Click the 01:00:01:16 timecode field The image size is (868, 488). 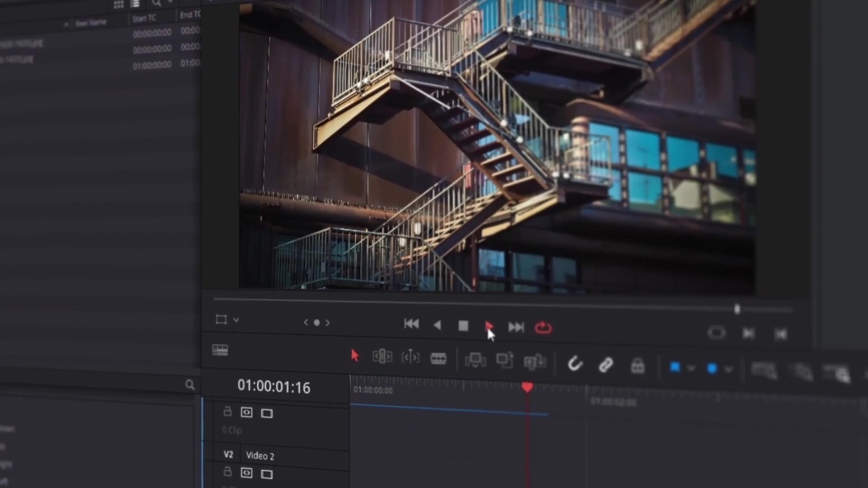pyautogui.click(x=274, y=386)
